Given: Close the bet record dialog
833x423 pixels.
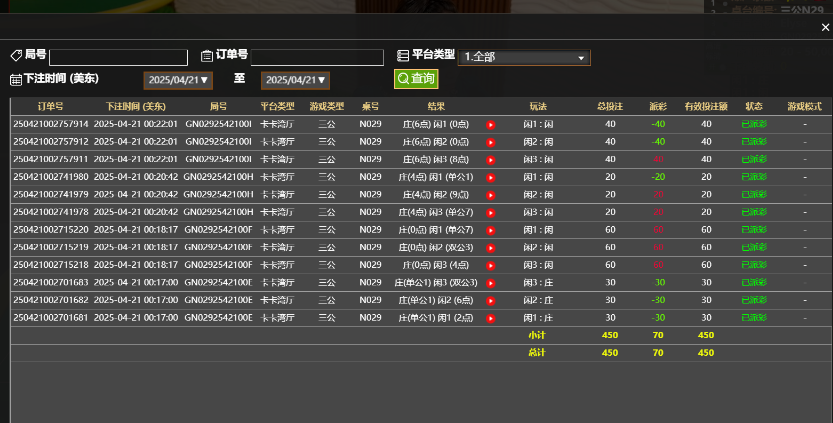Looking at the screenshot, I should point(823,28).
